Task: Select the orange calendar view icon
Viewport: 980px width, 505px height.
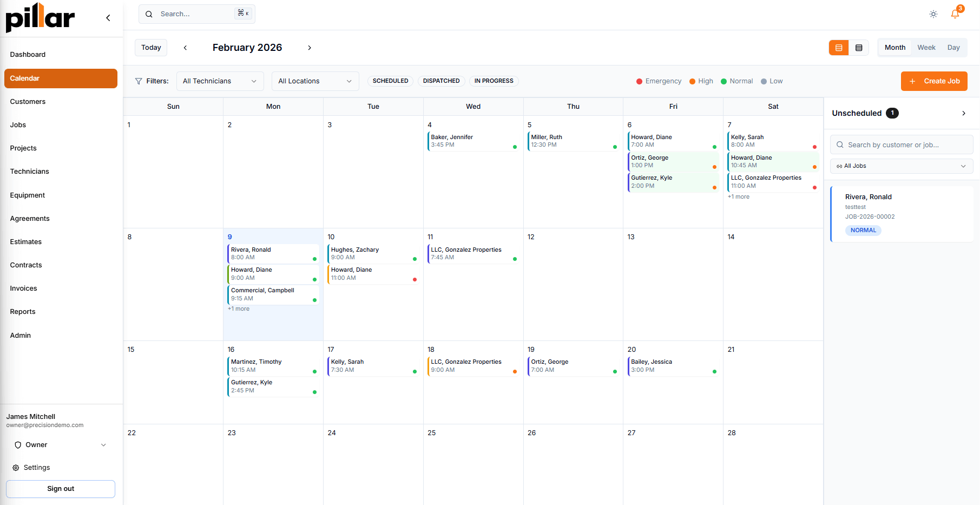Action: [838, 48]
